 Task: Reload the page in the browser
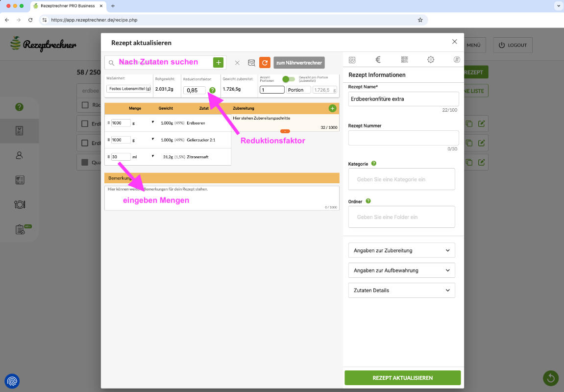[30, 20]
